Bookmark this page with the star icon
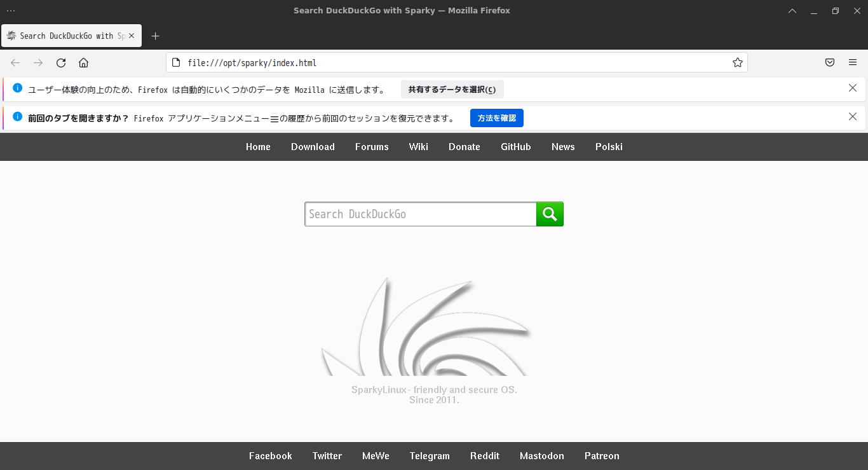The height and width of the screenshot is (470, 868). tap(737, 62)
